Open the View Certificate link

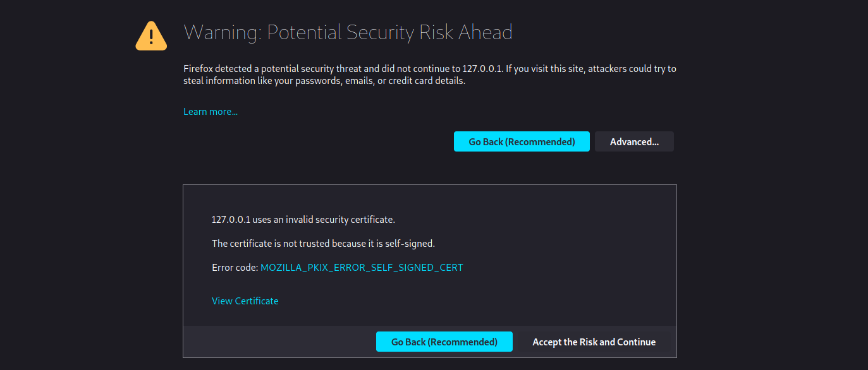tap(245, 301)
